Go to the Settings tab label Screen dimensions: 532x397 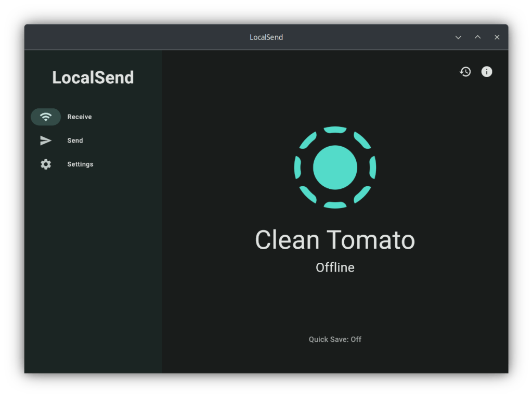[80, 164]
